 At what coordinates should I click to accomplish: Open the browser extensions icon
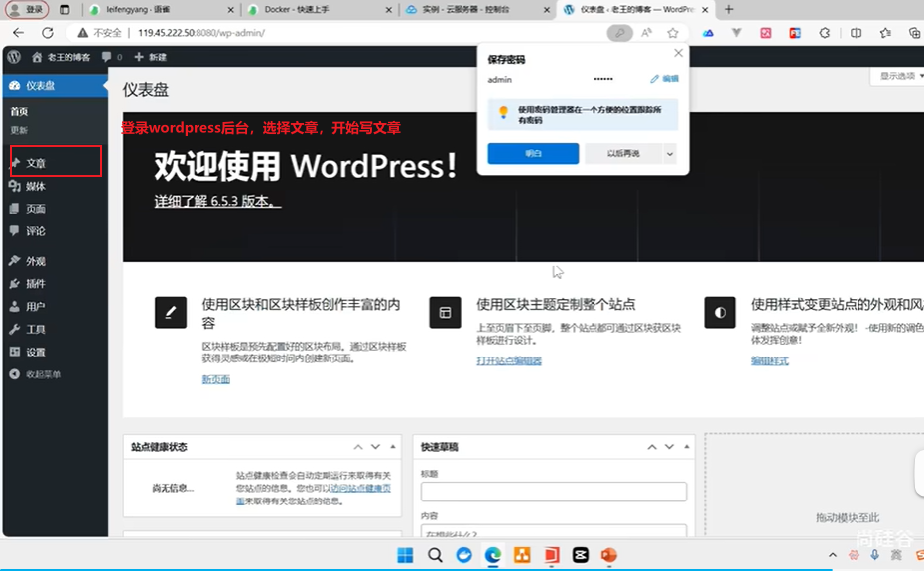(x=825, y=33)
